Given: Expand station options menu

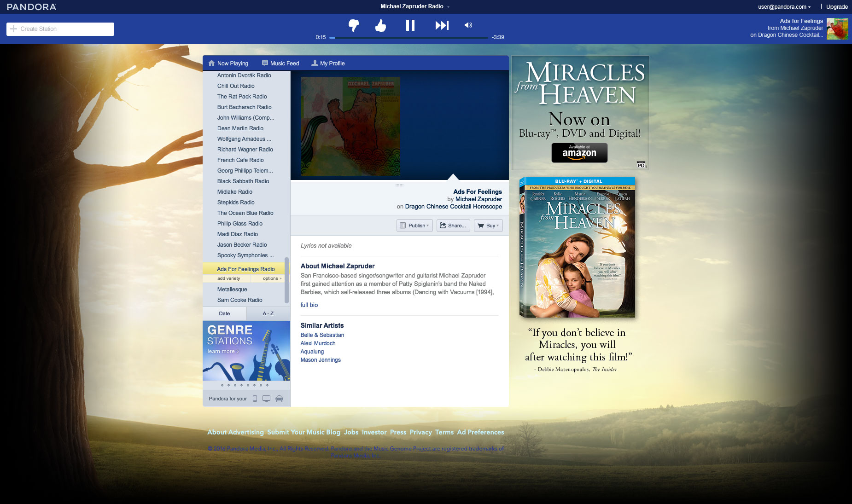Looking at the screenshot, I should tap(272, 278).
